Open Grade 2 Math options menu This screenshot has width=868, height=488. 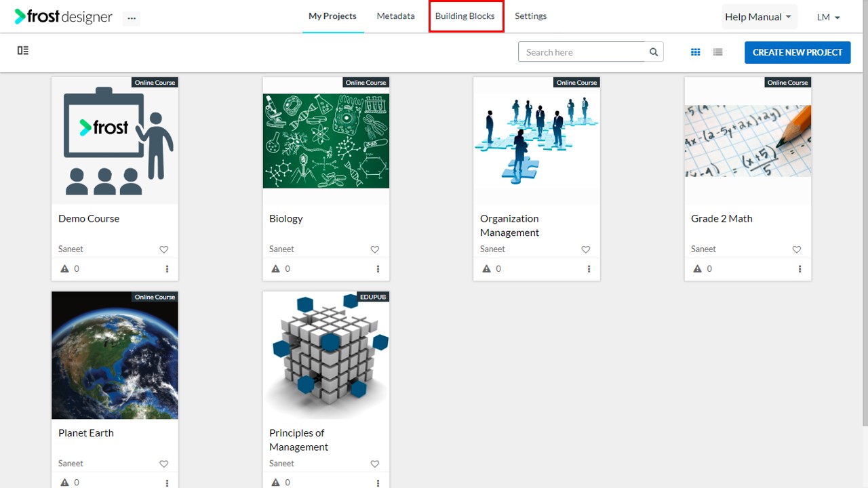(x=800, y=269)
